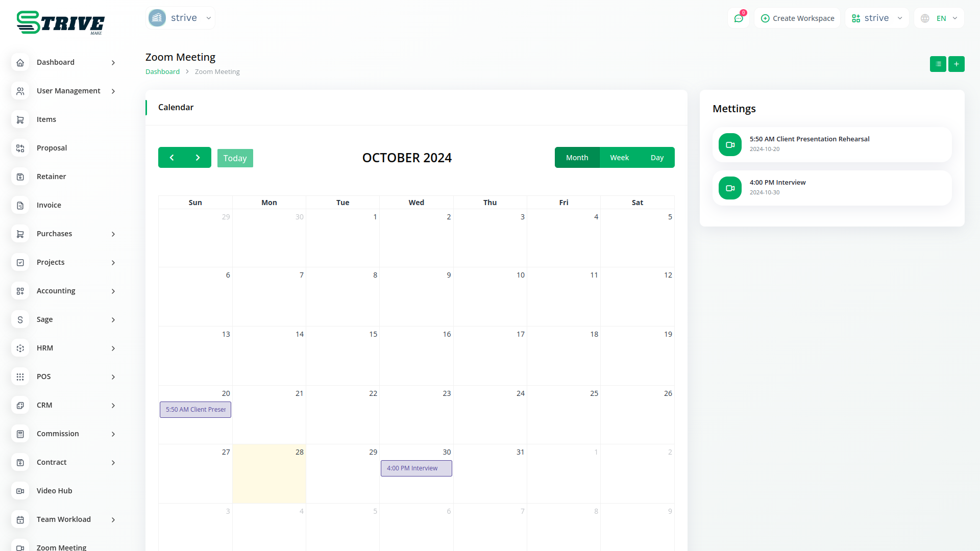
Task: Click the Invoice sidebar icon
Action: (x=20, y=205)
